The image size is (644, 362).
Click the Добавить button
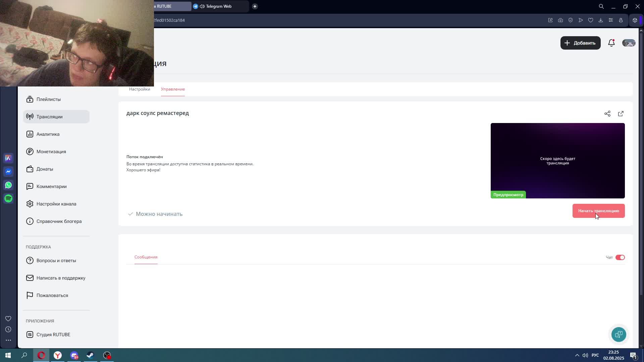coord(580,43)
